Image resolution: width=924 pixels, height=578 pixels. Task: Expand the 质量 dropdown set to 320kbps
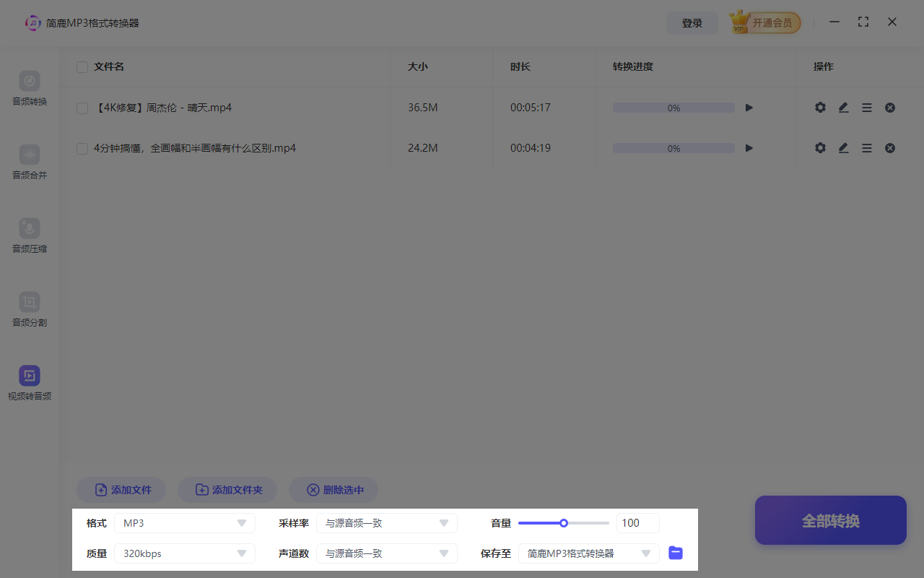184,553
